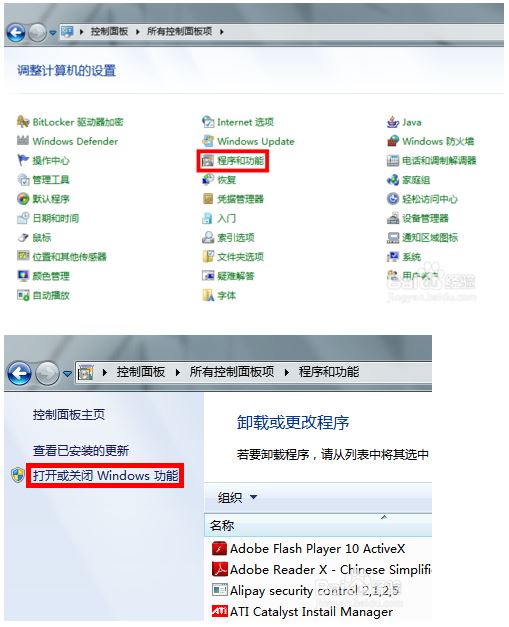Open the Java control panel icon
The width and height of the screenshot is (509, 627).
pos(393,122)
